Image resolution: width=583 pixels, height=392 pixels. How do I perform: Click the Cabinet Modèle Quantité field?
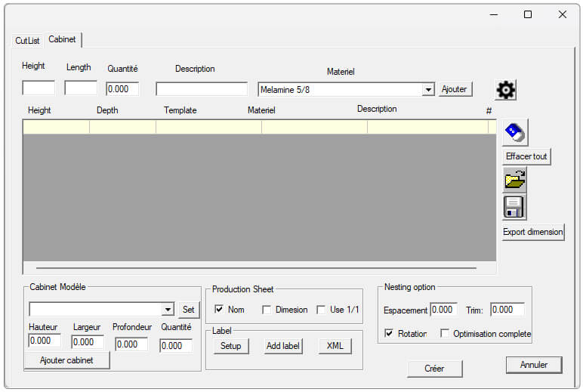176,345
